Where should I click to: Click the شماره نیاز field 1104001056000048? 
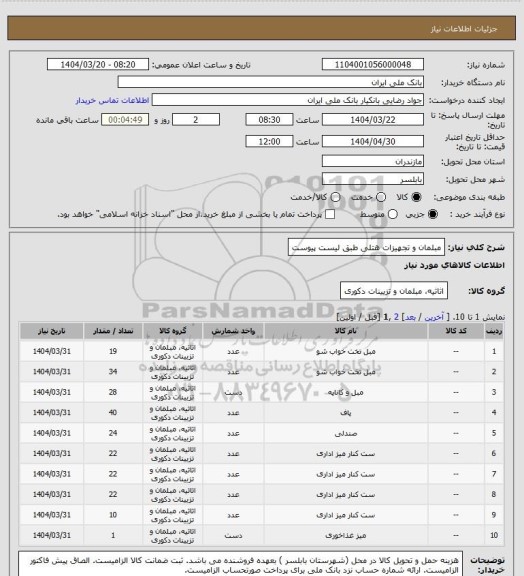(373, 64)
